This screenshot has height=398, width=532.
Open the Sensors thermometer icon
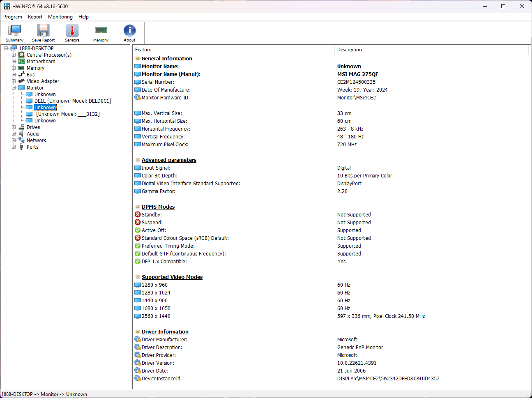[x=72, y=30]
